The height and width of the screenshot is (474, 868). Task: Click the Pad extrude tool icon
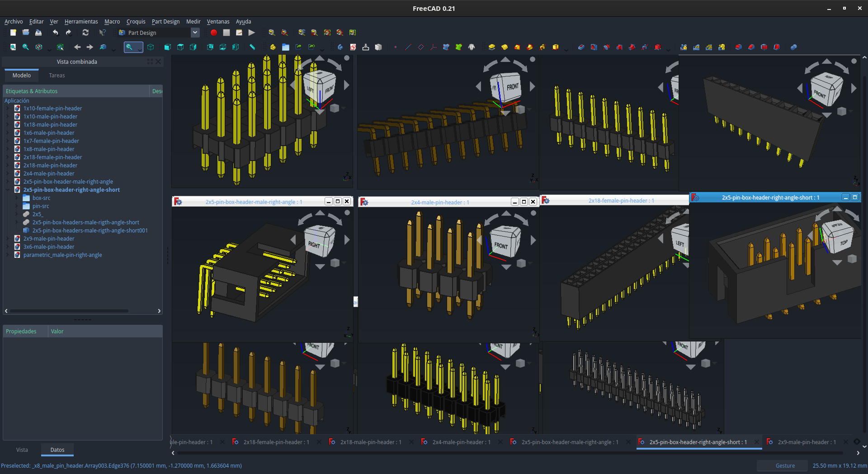[492, 47]
